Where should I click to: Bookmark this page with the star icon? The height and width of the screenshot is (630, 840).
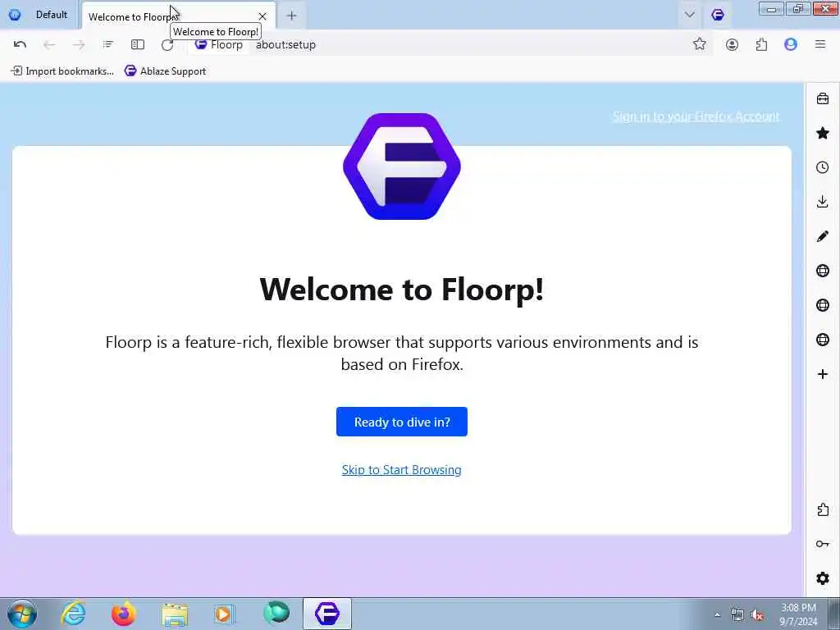click(699, 44)
